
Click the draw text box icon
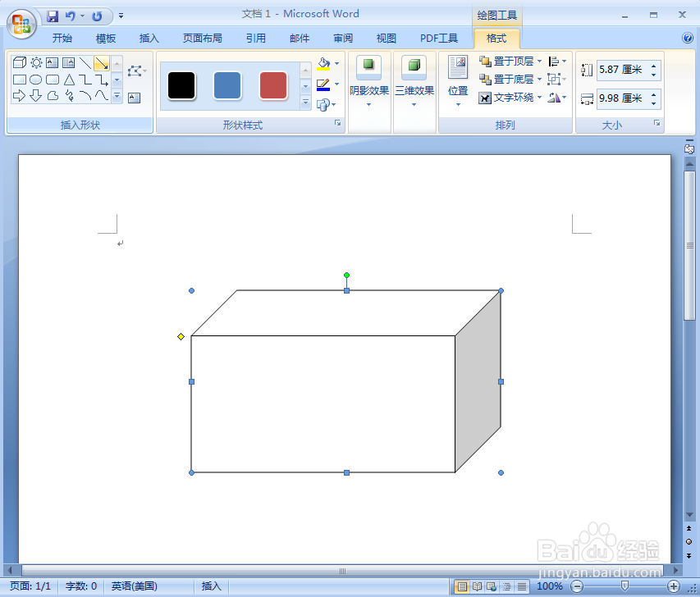tap(134, 98)
